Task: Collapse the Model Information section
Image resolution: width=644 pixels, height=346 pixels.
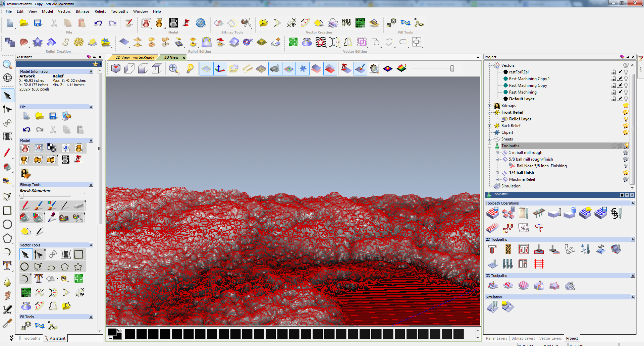Action: (91, 71)
